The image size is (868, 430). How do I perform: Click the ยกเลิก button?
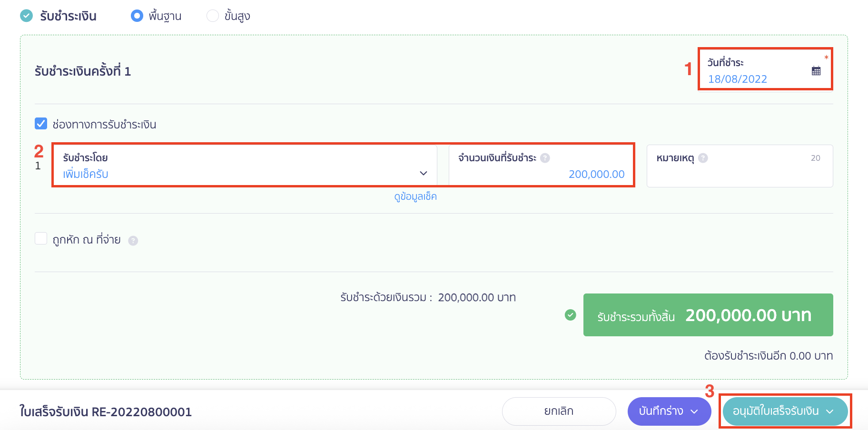tap(559, 411)
